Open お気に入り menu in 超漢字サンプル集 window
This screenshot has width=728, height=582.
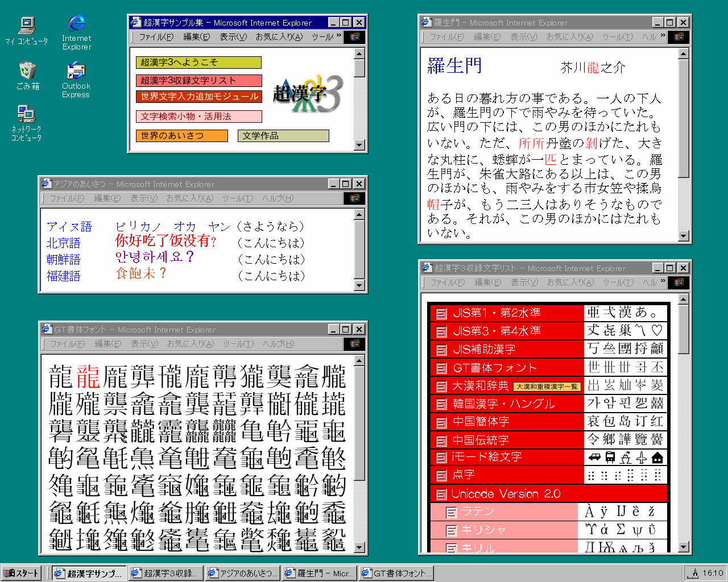pyautogui.click(x=279, y=37)
